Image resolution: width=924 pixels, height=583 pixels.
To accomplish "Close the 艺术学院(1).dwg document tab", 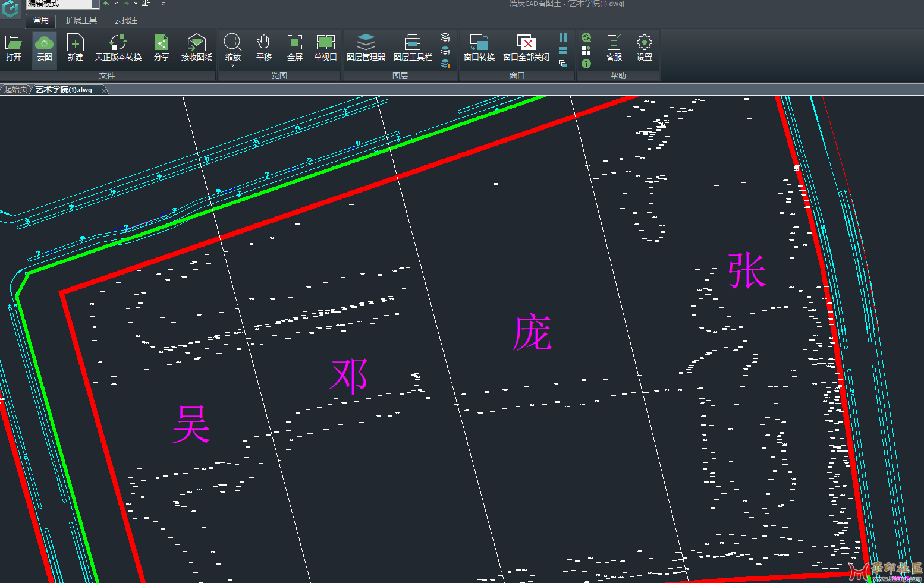I will (x=104, y=90).
